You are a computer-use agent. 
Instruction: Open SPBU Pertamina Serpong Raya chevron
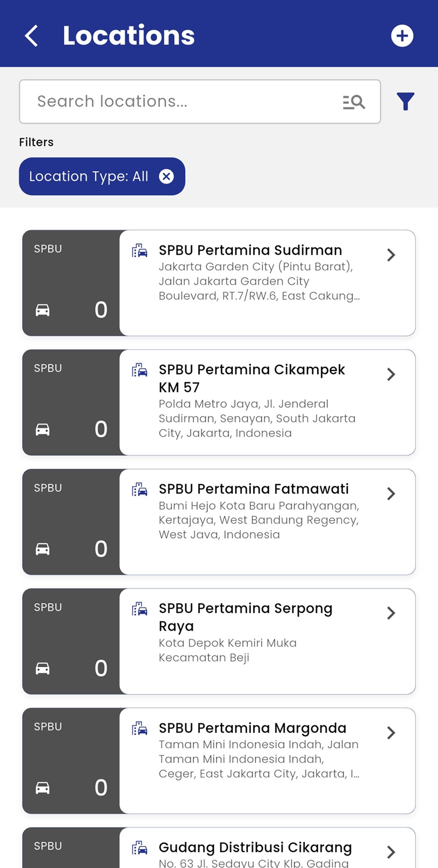(391, 613)
